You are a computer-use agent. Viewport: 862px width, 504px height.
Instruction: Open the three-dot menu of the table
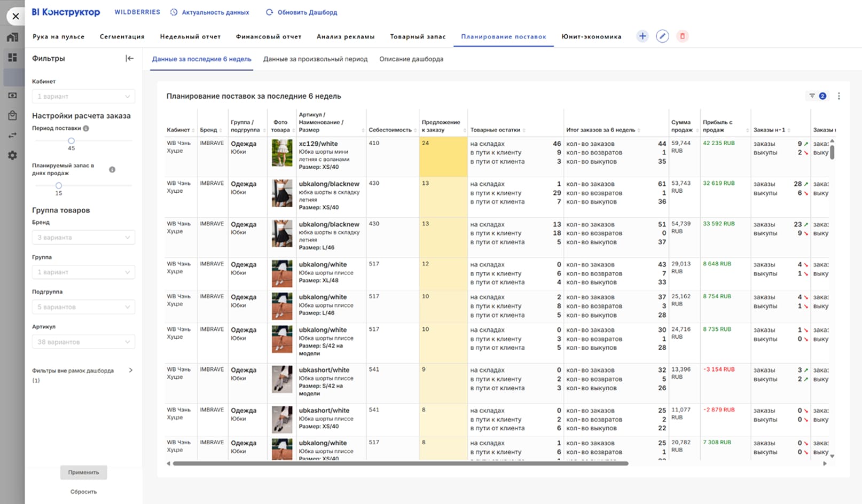point(839,96)
